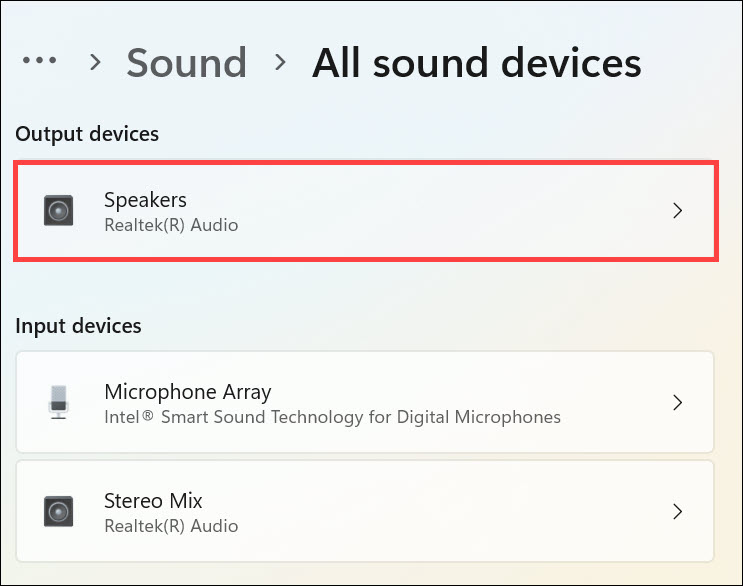The image size is (743, 586).
Task: Open Stereo Mix via its chevron arrow
Action: (677, 511)
